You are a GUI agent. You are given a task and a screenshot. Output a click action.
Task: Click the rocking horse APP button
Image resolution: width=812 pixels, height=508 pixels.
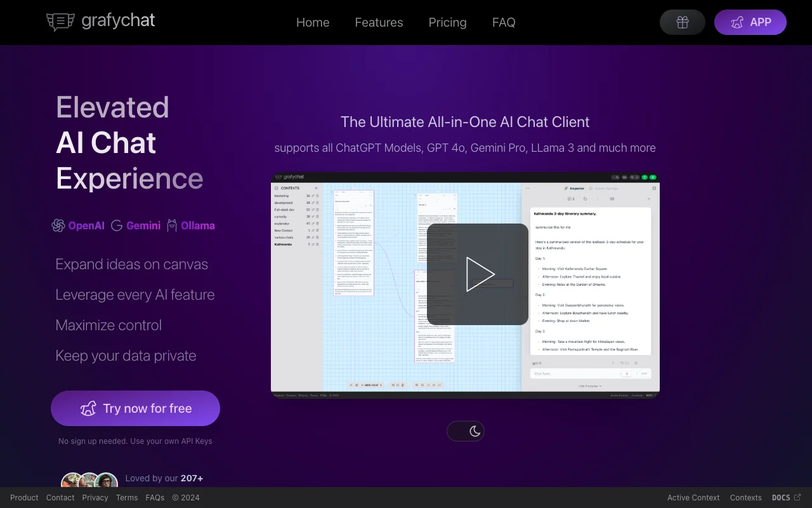point(750,22)
